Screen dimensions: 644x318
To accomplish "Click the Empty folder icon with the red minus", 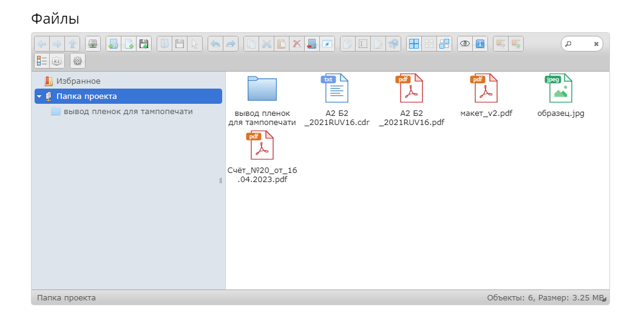I will tap(312, 44).
